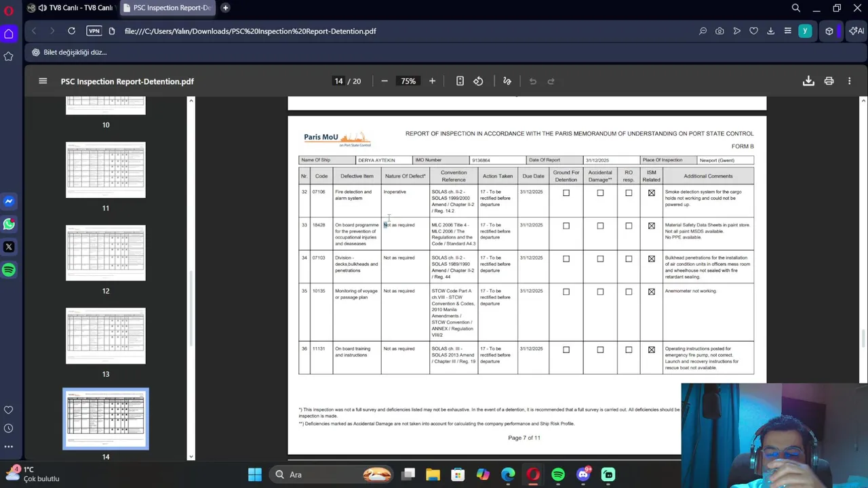Reload the current PDF page
868x488 pixels.
click(71, 31)
